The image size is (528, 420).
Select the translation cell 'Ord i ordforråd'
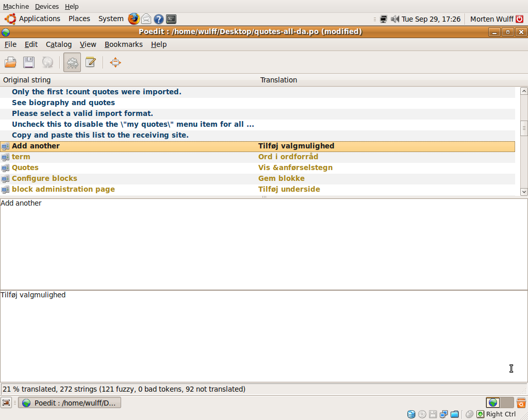[x=288, y=157]
